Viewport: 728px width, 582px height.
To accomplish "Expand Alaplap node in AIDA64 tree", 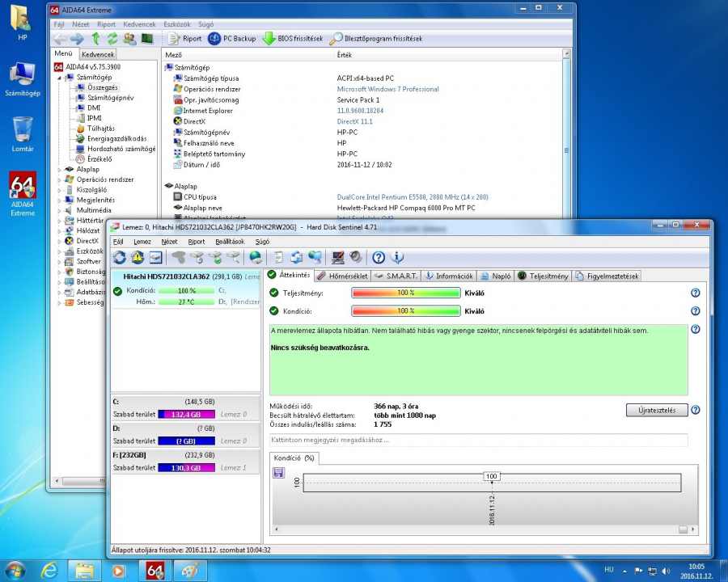I will click(x=59, y=170).
